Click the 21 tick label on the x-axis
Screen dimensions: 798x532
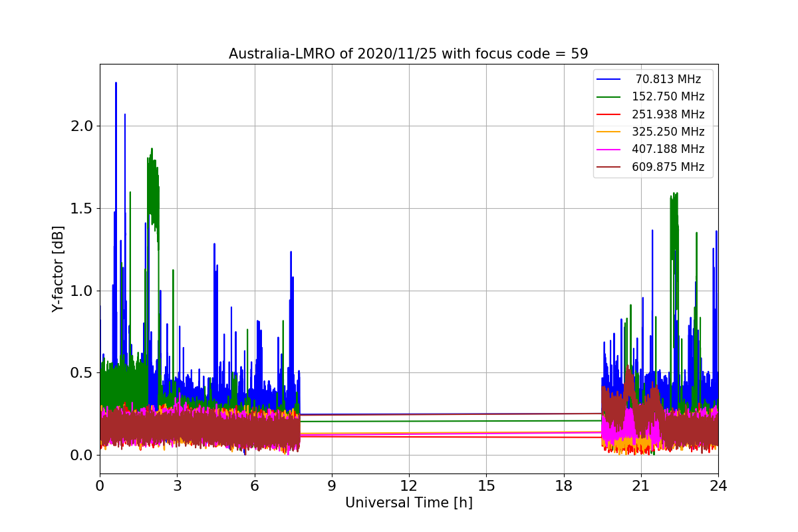coord(640,486)
